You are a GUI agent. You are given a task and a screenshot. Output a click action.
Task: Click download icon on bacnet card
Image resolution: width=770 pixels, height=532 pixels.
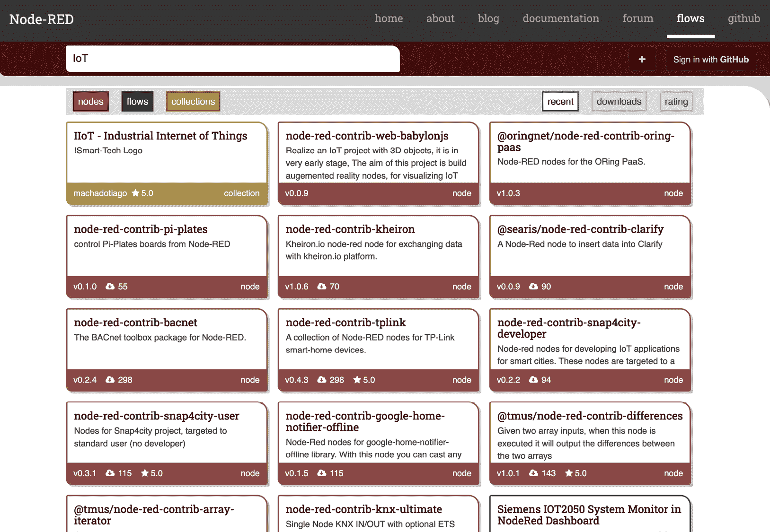pos(110,380)
